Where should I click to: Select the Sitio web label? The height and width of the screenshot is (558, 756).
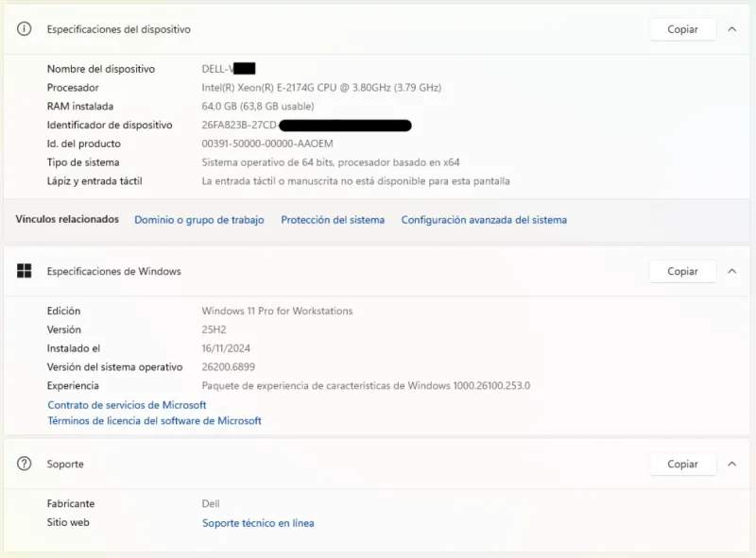click(x=68, y=522)
